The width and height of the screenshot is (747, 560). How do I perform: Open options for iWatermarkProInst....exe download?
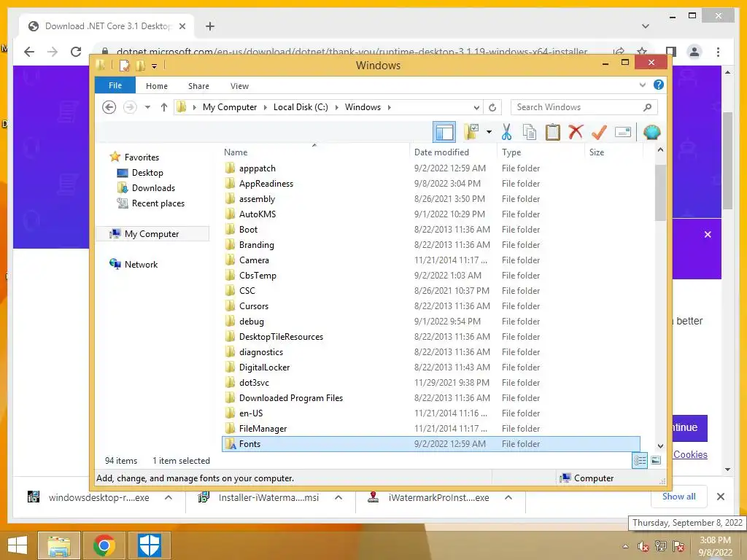[x=508, y=497]
